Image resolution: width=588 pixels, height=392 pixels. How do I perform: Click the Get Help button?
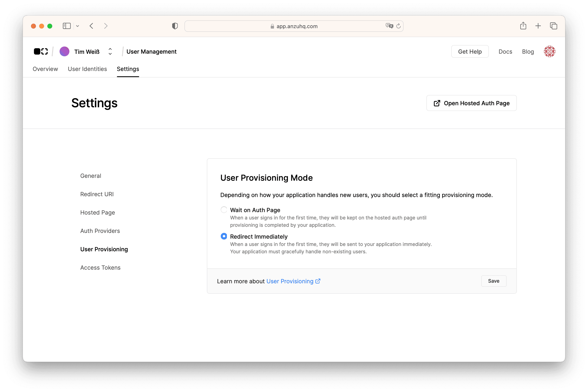point(470,52)
